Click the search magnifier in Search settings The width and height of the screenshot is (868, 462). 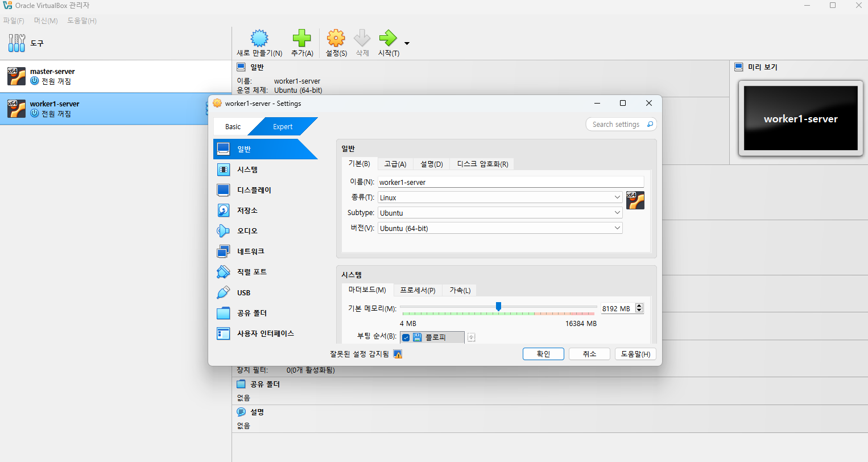650,124
